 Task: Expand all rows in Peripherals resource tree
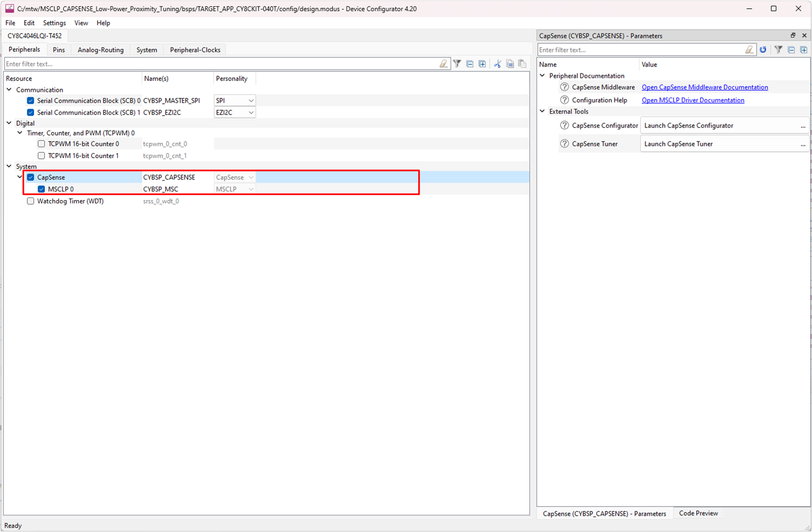[x=482, y=64]
